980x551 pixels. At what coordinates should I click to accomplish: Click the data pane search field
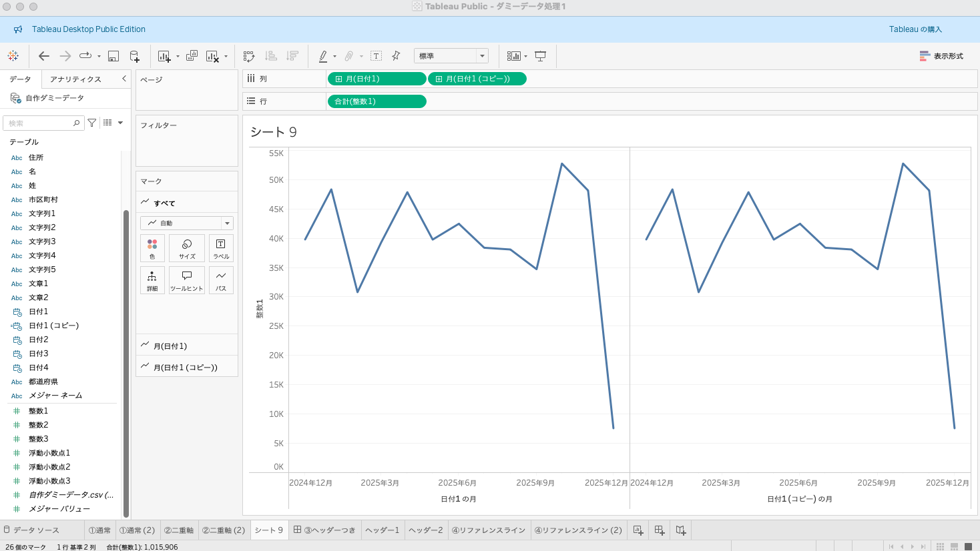tap(40, 123)
